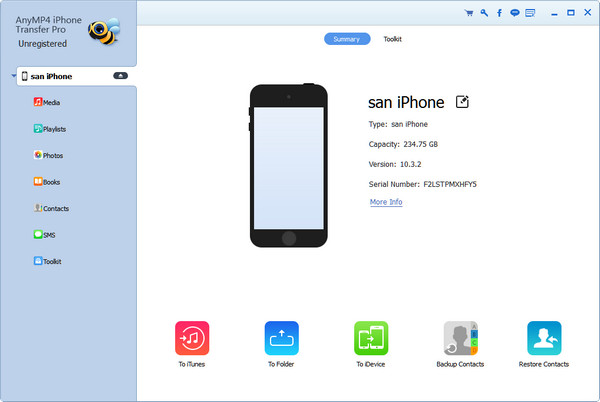Image resolution: width=600 pixels, height=402 pixels.
Task: Click the register key icon
Action: tap(484, 13)
